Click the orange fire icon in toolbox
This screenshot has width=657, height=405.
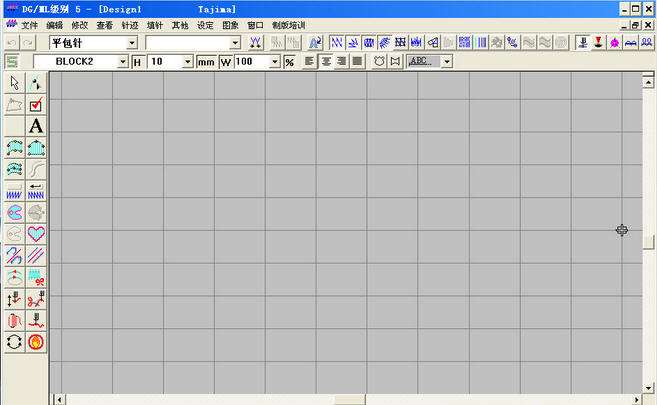point(36,341)
